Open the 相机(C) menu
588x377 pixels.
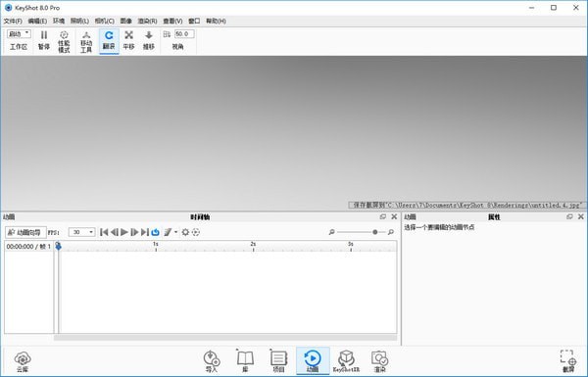pyautogui.click(x=104, y=21)
